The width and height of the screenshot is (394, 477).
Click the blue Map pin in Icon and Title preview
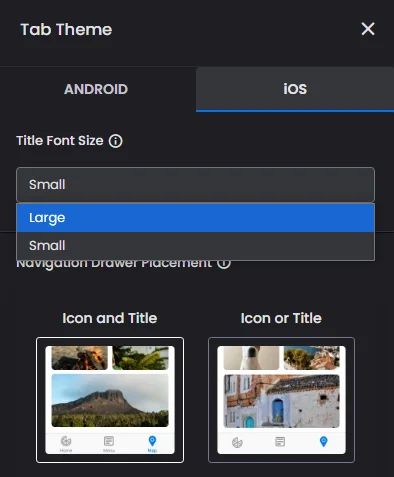click(x=152, y=441)
